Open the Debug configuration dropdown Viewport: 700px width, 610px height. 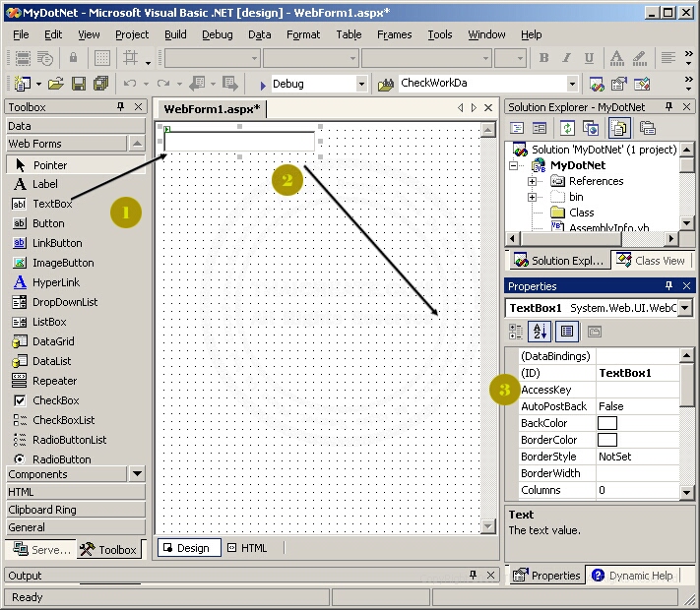pos(361,84)
